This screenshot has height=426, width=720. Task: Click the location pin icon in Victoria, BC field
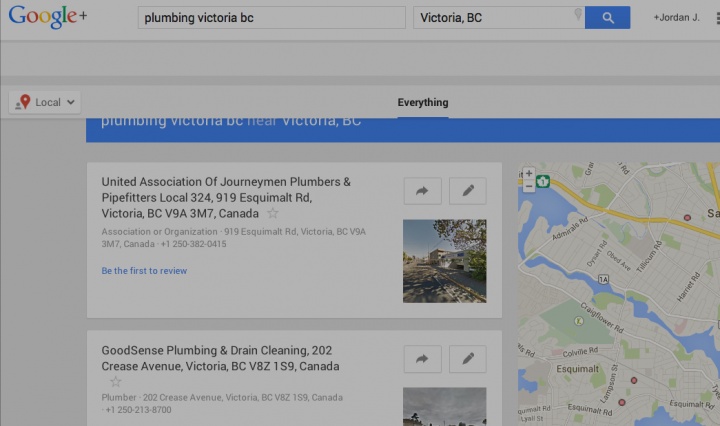pos(578,14)
